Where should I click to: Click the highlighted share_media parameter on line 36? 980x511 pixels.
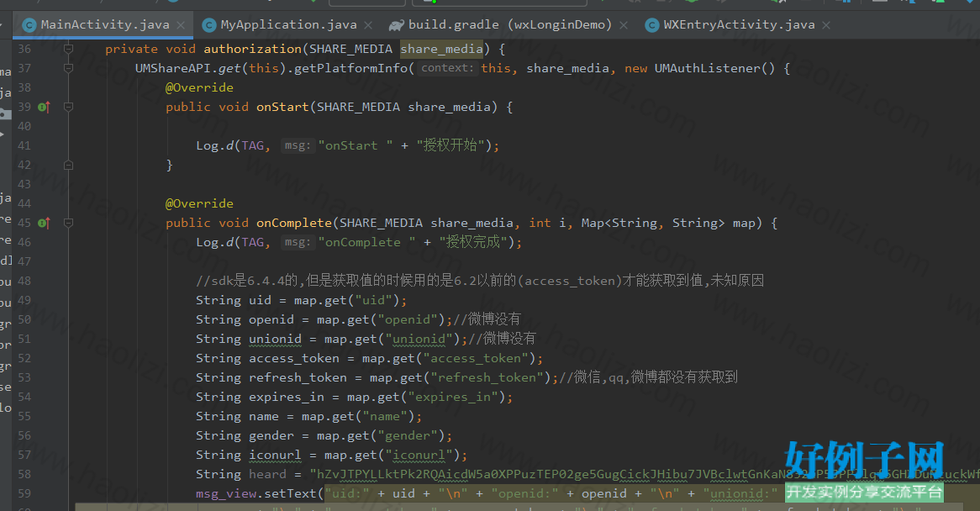442,49
